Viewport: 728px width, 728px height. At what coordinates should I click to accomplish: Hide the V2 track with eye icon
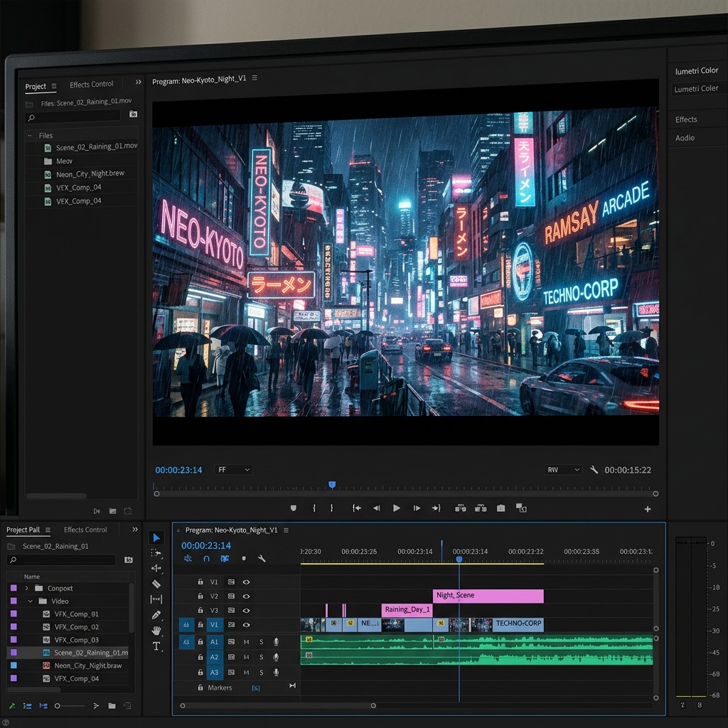click(246, 596)
